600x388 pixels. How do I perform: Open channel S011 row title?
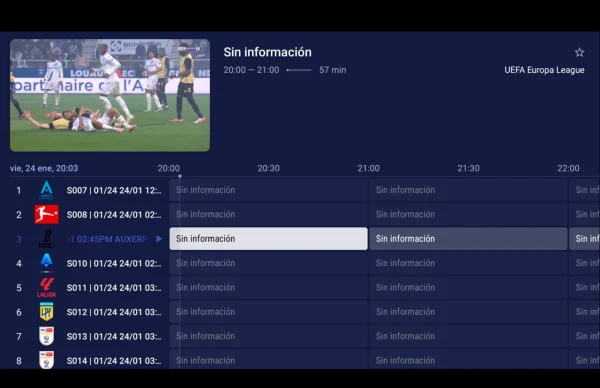pyautogui.click(x=114, y=288)
